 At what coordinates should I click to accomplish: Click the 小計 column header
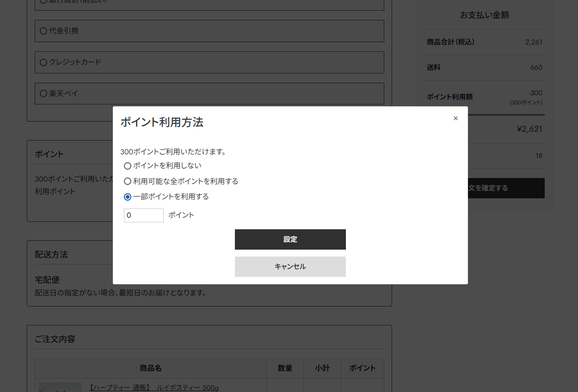(x=322, y=368)
